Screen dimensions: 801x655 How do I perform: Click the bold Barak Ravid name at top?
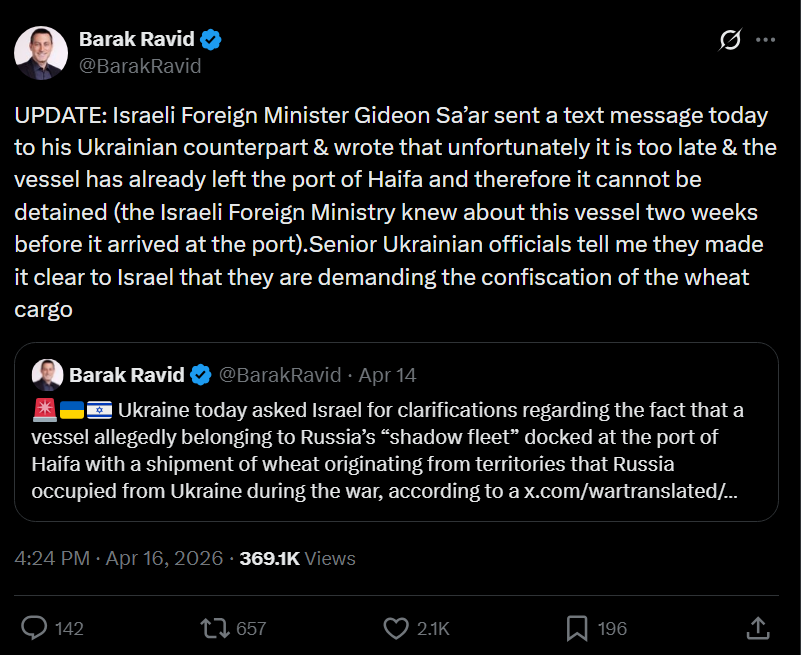coord(135,40)
